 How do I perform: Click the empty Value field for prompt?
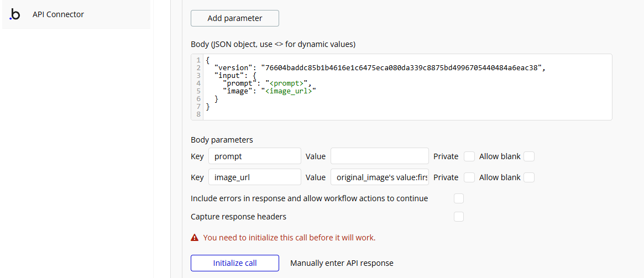379,156
